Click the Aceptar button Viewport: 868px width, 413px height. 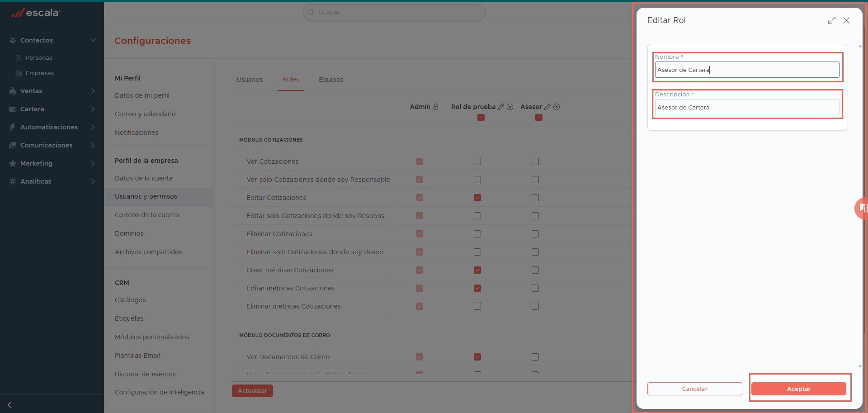pyautogui.click(x=798, y=389)
